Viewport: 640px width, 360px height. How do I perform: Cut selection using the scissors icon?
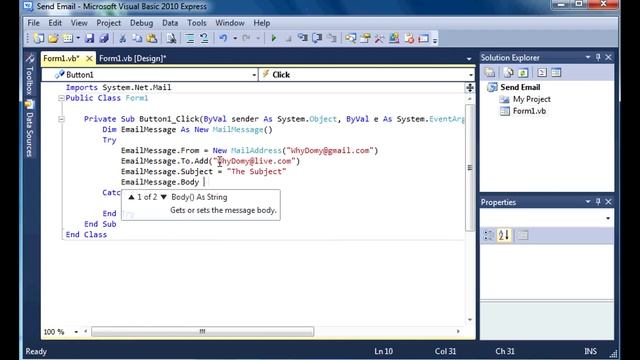click(122, 38)
